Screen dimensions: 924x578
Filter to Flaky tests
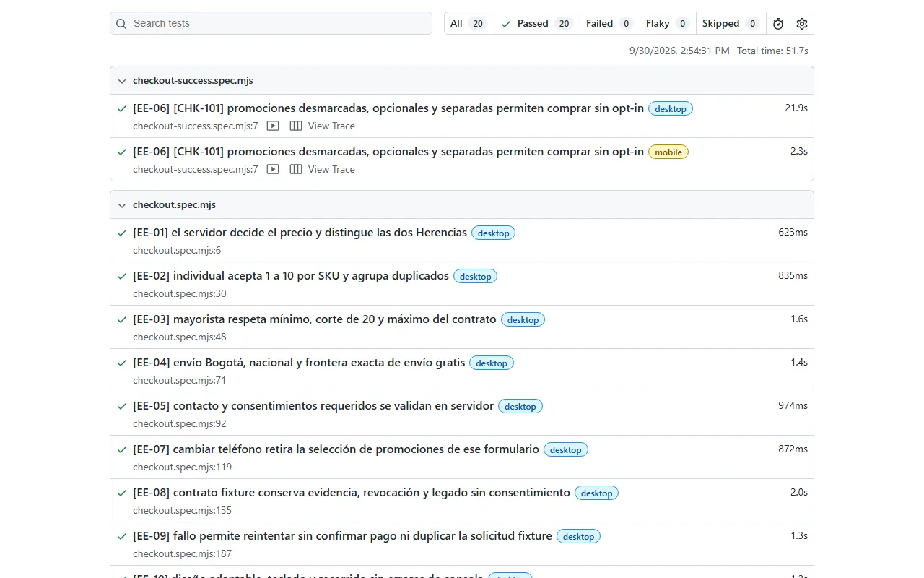tap(668, 23)
